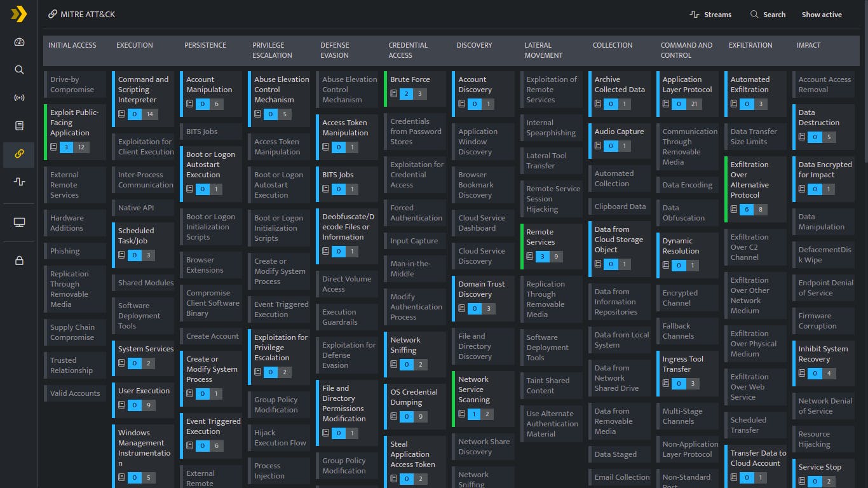Select the highlighted link icon in sidebar
Viewport: 868px width, 488px height.
(19, 154)
